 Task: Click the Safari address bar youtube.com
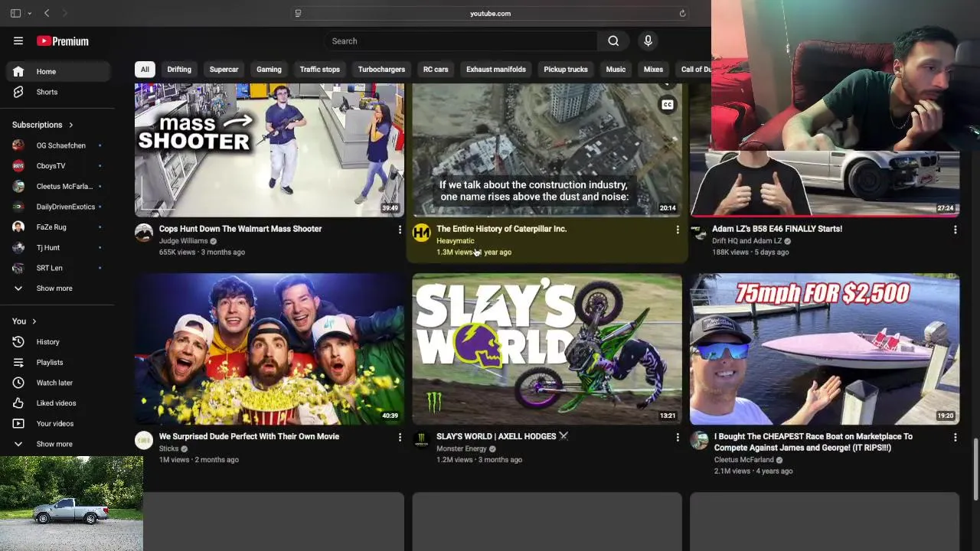(x=490, y=13)
